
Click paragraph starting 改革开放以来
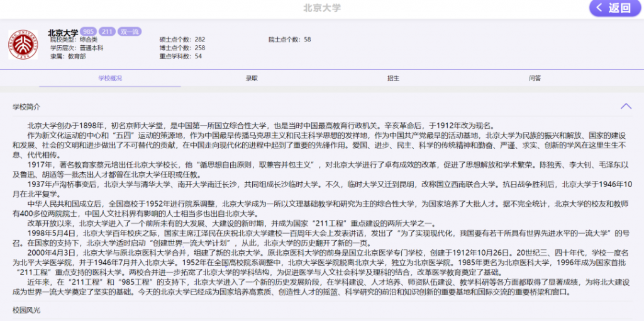(233, 224)
